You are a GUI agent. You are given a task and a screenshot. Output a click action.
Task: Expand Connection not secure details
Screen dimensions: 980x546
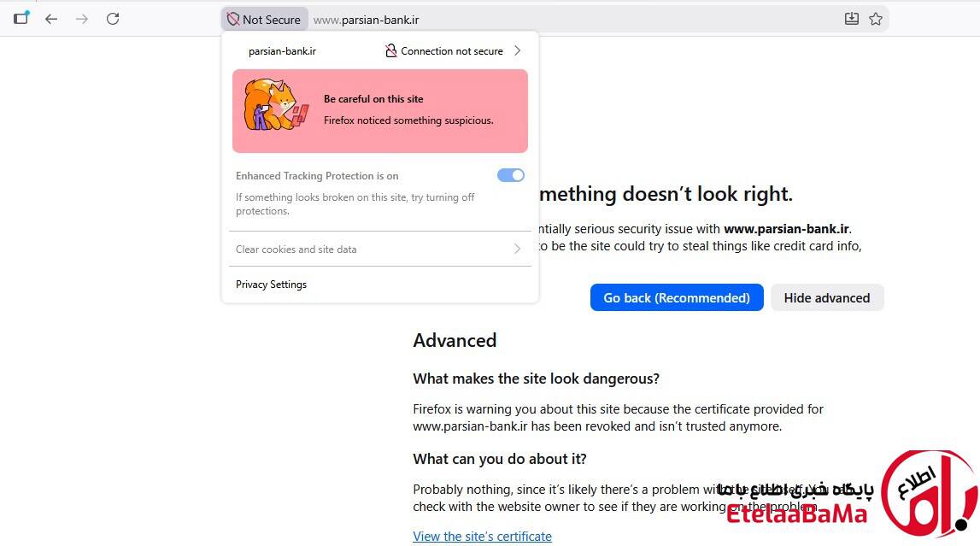coord(453,50)
